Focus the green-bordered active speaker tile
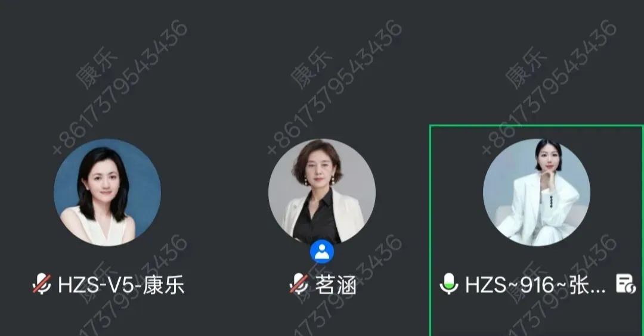The width and height of the screenshot is (644, 336). click(x=537, y=231)
